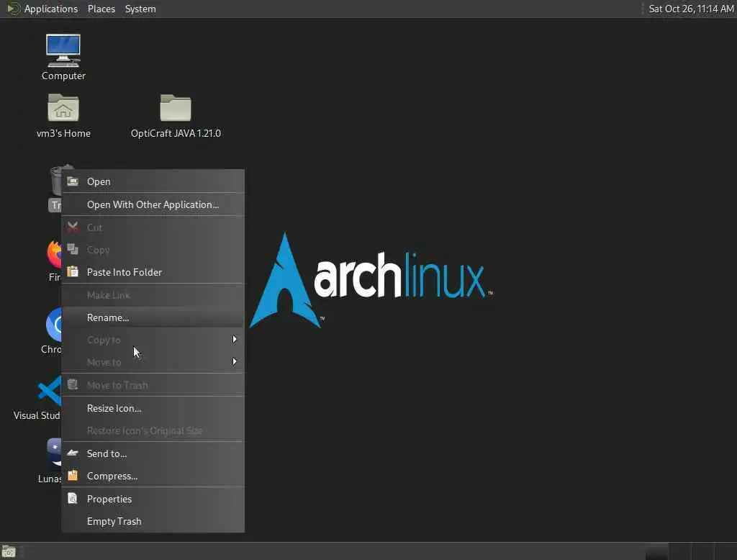Click the scissors Cut icon

(x=73, y=227)
